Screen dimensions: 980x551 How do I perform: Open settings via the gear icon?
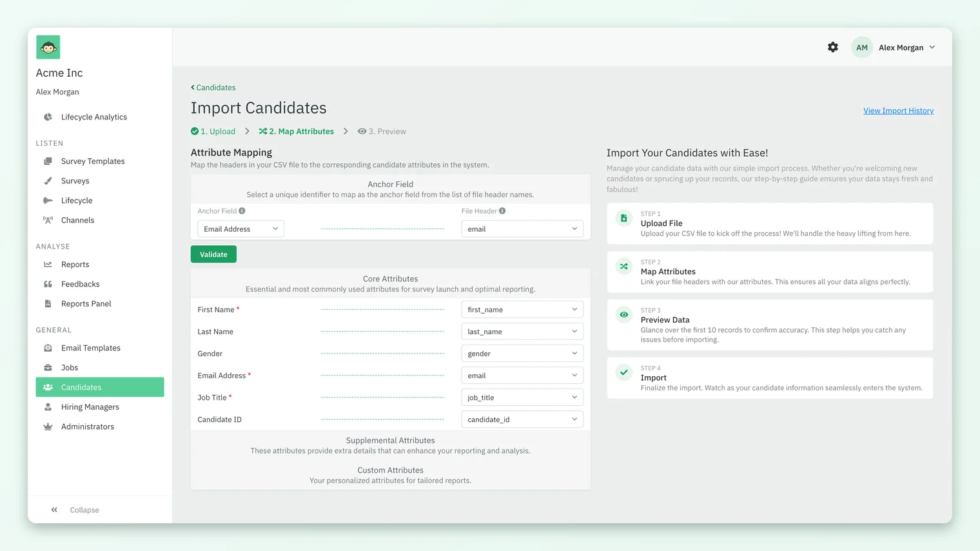pos(833,47)
